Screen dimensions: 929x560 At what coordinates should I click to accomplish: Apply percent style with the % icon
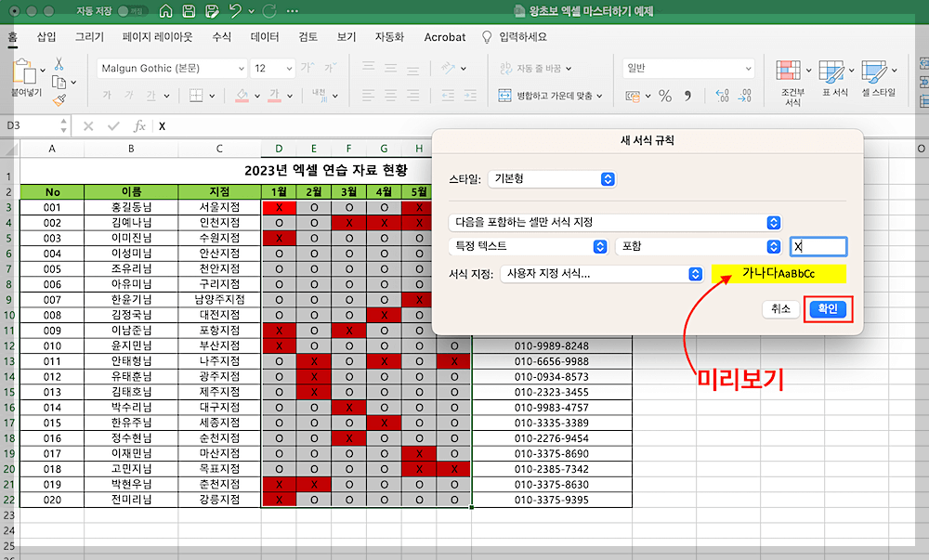664,95
